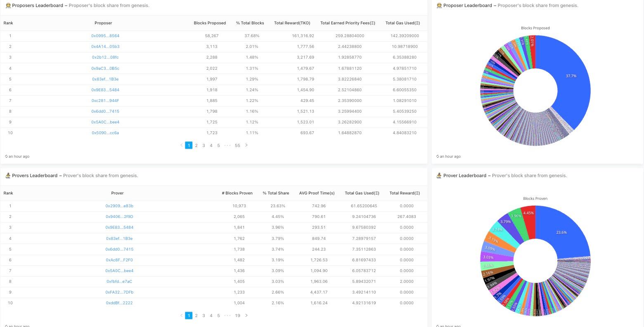Image resolution: width=644 pixels, height=327 pixels.
Task: Sort by # Blocks Proven column
Action: point(237,193)
